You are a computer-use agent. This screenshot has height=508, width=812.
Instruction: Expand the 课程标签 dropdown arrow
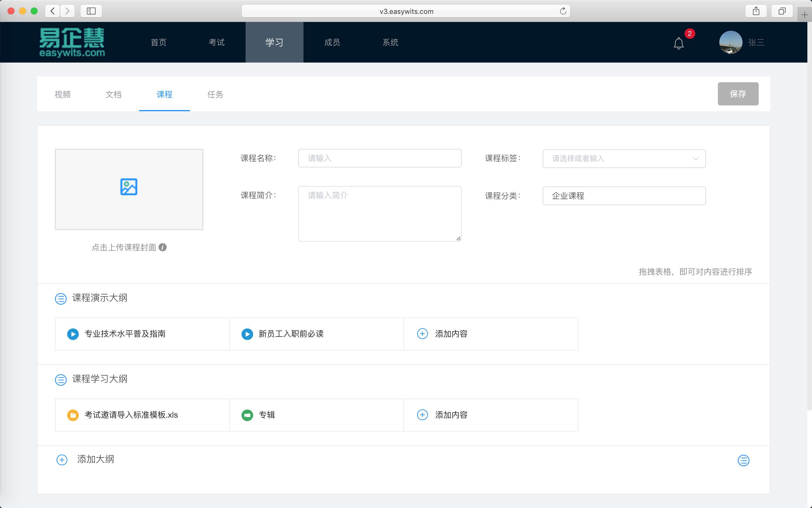695,159
